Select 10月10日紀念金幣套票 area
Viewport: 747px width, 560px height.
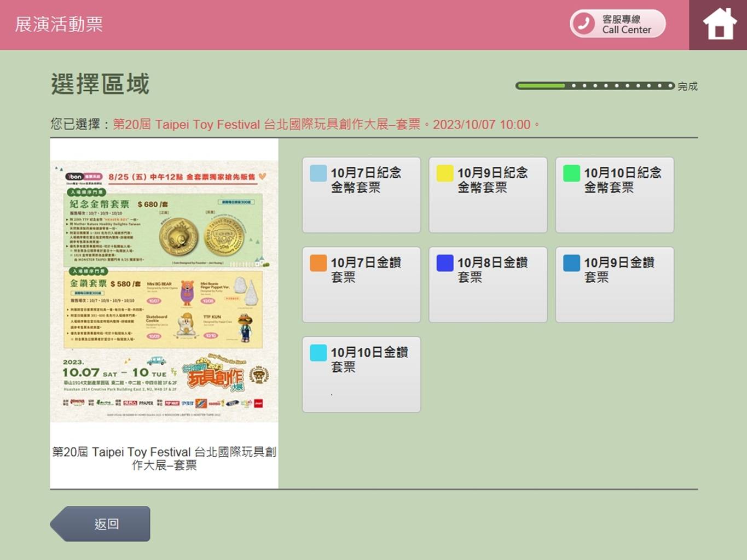615,195
